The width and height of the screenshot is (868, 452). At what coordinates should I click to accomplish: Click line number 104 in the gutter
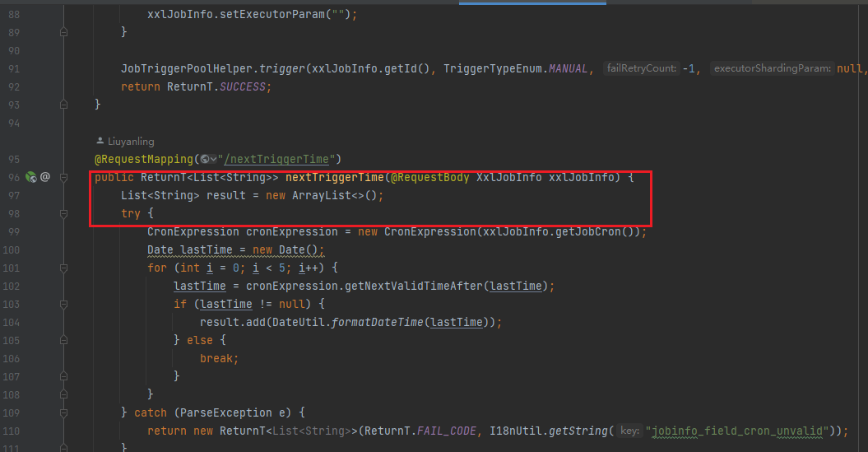tap(11, 323)
